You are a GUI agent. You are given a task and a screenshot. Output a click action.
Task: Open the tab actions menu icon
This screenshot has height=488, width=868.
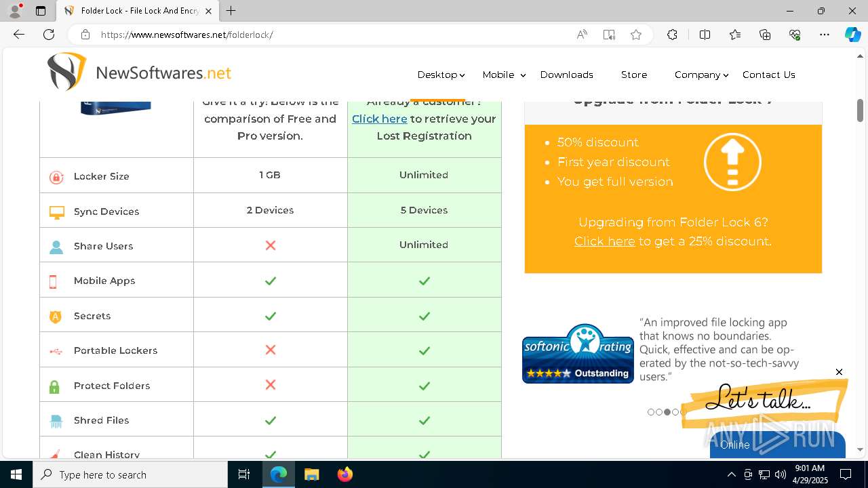41,11
